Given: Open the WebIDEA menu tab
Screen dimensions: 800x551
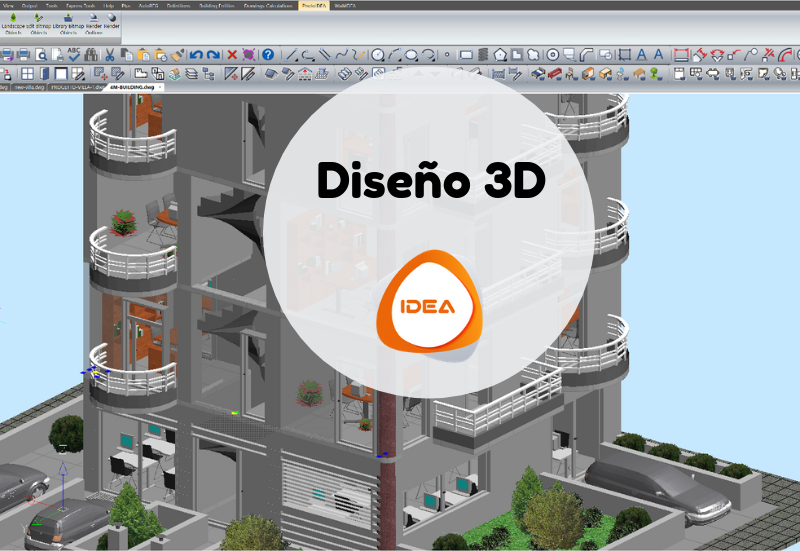Looking at the screenshot, I should click(345, 6).
